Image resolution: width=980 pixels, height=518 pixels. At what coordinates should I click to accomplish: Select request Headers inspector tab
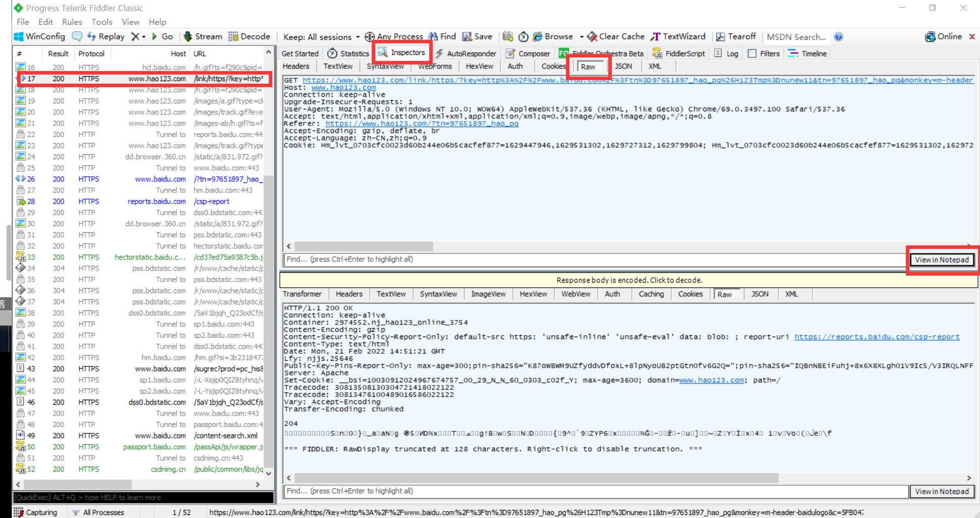point(296,67)
